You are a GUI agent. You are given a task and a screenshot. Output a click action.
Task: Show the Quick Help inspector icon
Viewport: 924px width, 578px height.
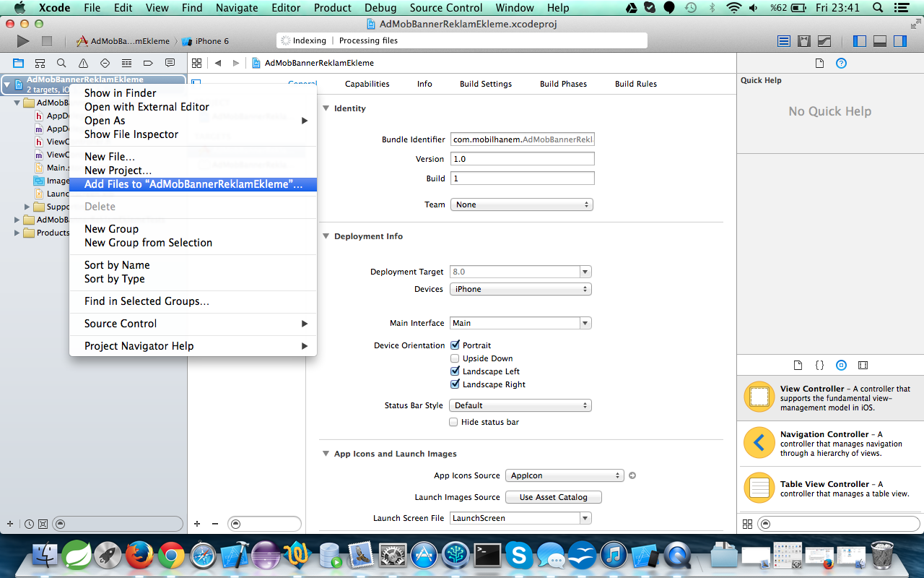(841, 63)
